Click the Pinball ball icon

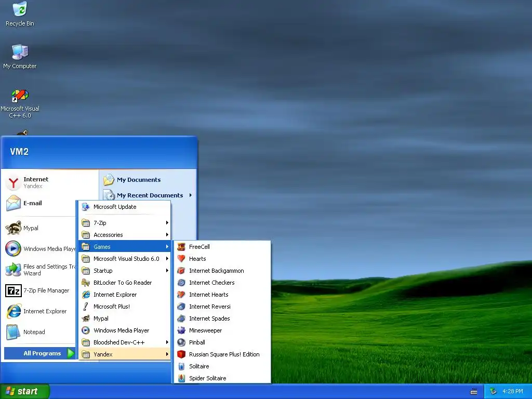tap(181, 342)
